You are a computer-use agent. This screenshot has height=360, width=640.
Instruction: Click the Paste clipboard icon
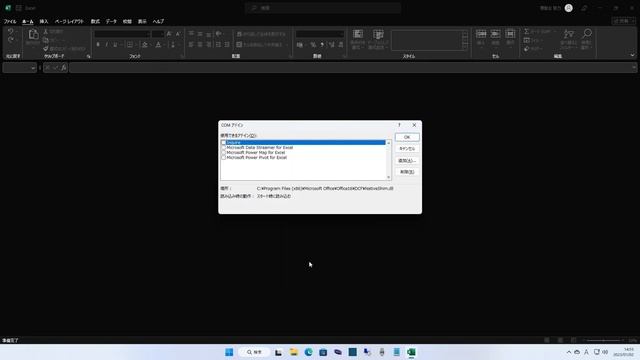pyautogui.click(x=33, y=34)
